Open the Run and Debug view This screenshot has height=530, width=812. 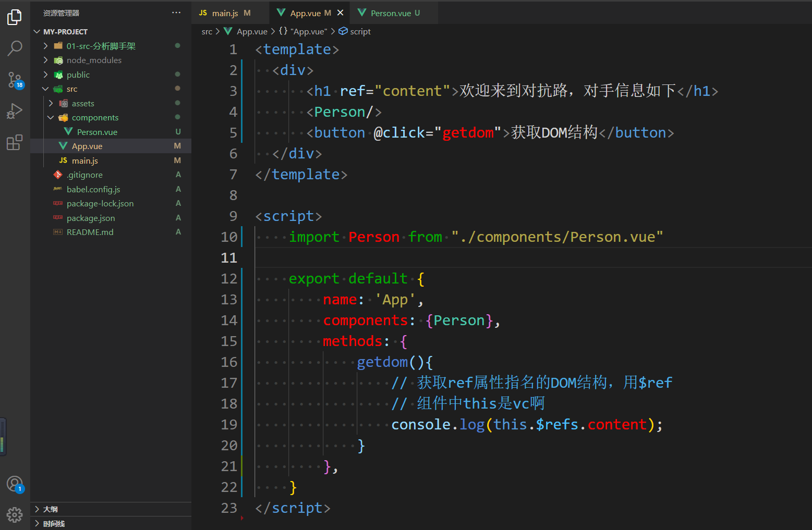[15, 111]
